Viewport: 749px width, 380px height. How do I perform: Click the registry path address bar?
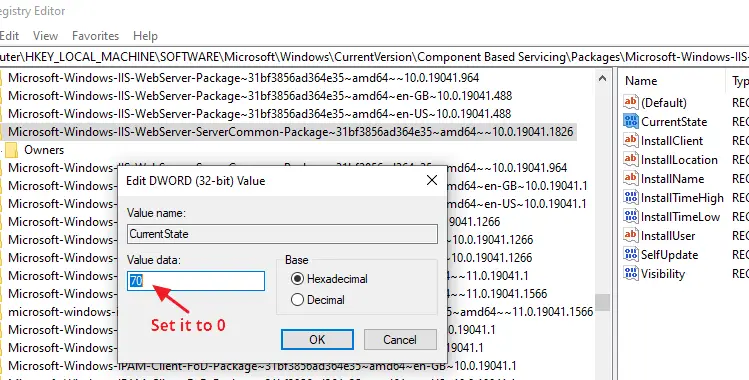click(x=374, y=57)
